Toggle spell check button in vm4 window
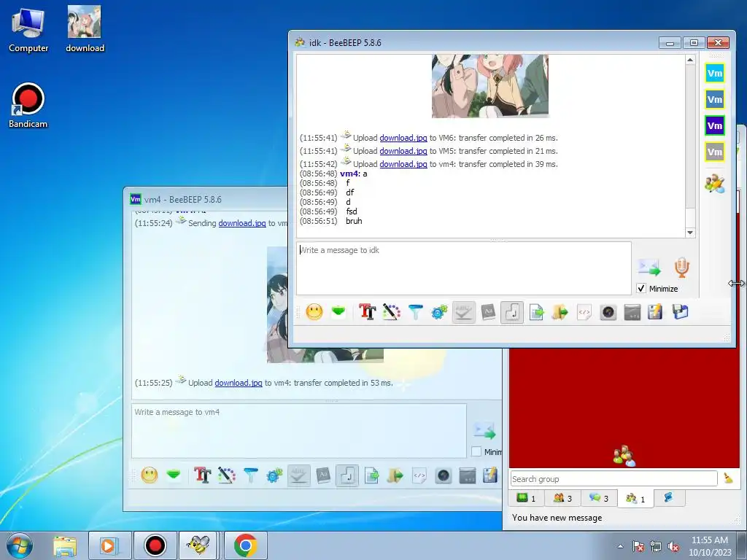This screenshot has width=747, height=560. click(x=298, y=475)
